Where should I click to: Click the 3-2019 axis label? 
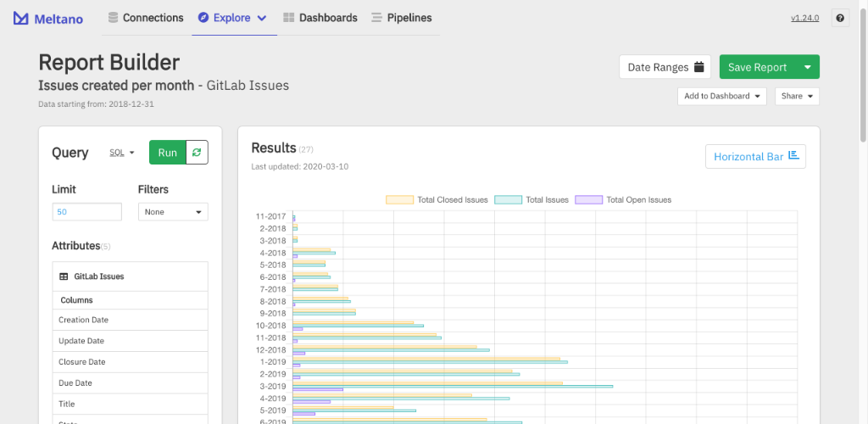274,387
